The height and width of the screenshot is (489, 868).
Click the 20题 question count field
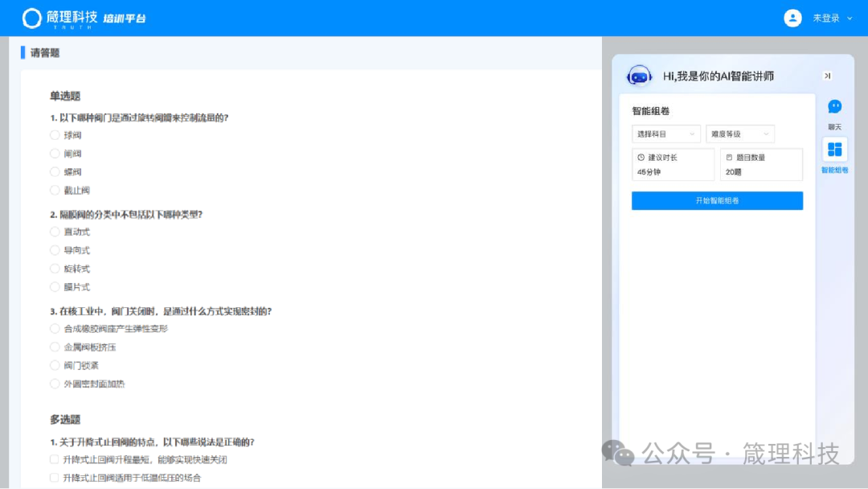tap(760, 171)
